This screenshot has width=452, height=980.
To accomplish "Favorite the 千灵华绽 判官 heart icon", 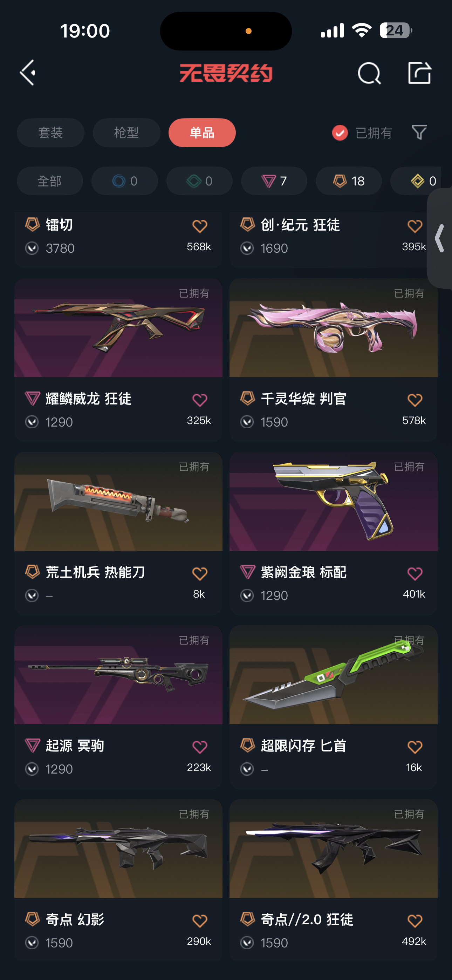I will 415,400.
